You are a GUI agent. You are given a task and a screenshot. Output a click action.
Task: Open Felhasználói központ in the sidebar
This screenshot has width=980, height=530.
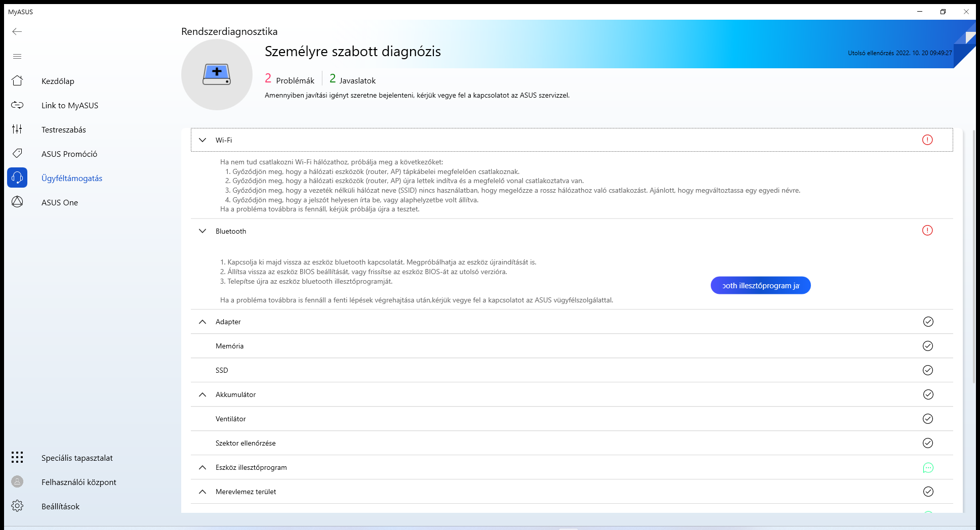[x=79, y=482]
